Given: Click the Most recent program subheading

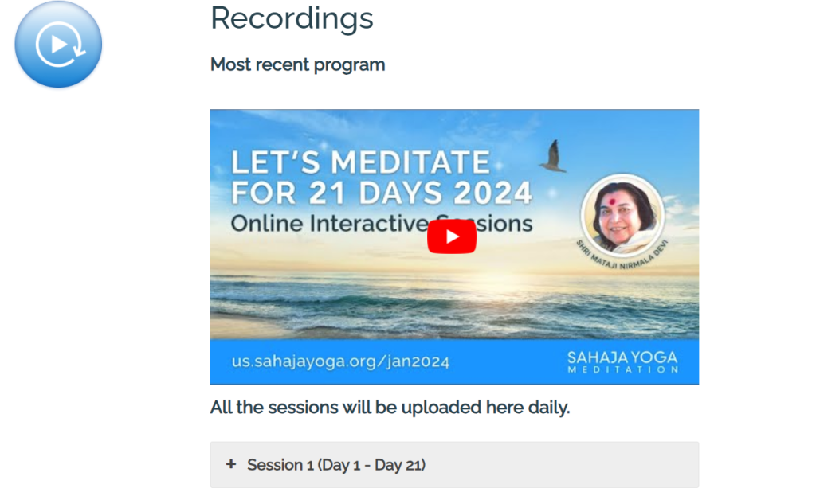Looking at the screenshot, I should tap(297, 64).
